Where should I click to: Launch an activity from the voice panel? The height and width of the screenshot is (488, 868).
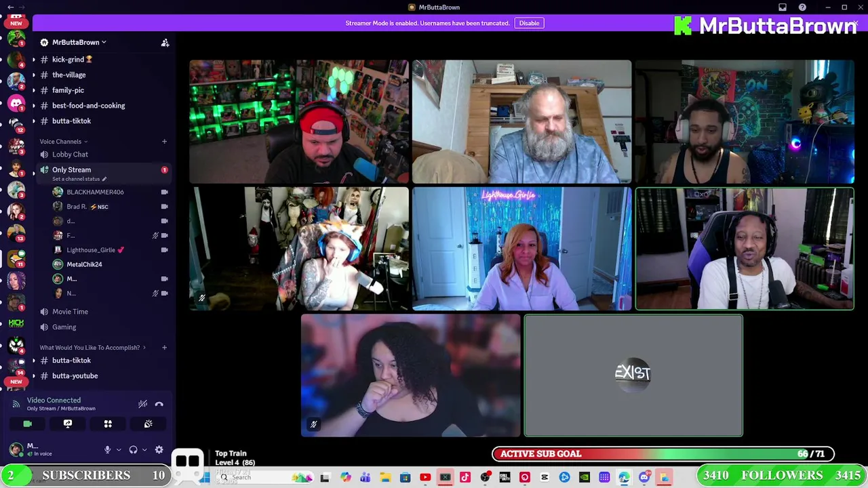click(x=108, y=424)
